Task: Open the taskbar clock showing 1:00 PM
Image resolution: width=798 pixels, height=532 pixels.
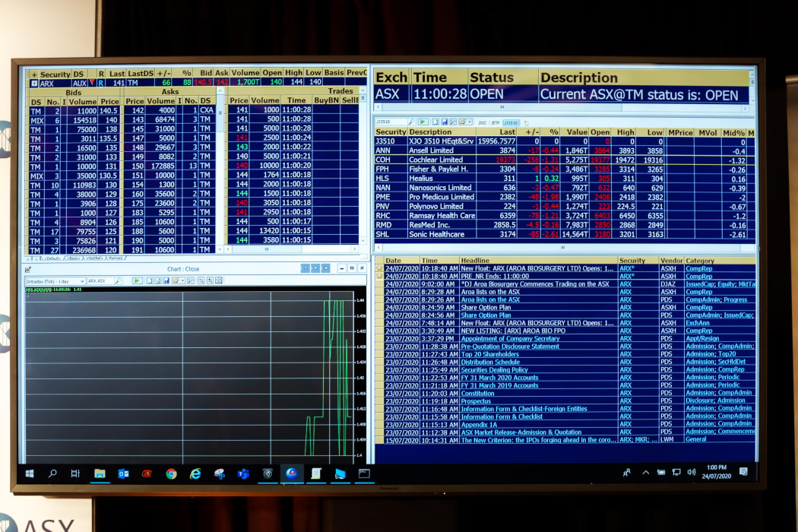Action: pos(716,472)
